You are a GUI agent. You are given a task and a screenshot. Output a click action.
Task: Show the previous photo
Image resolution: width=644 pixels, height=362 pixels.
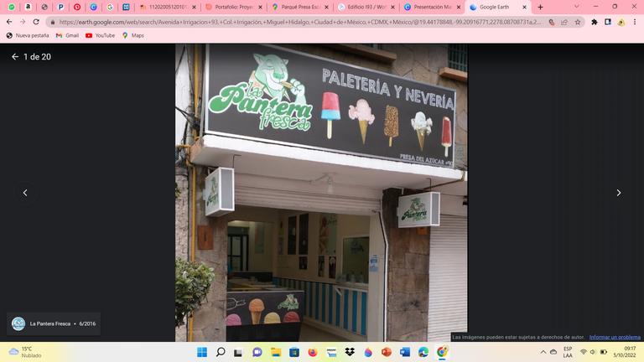(25, 193)
